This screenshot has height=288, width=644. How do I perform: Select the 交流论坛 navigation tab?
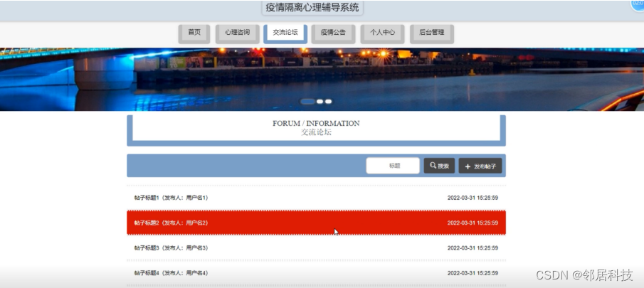click(285, 33)
